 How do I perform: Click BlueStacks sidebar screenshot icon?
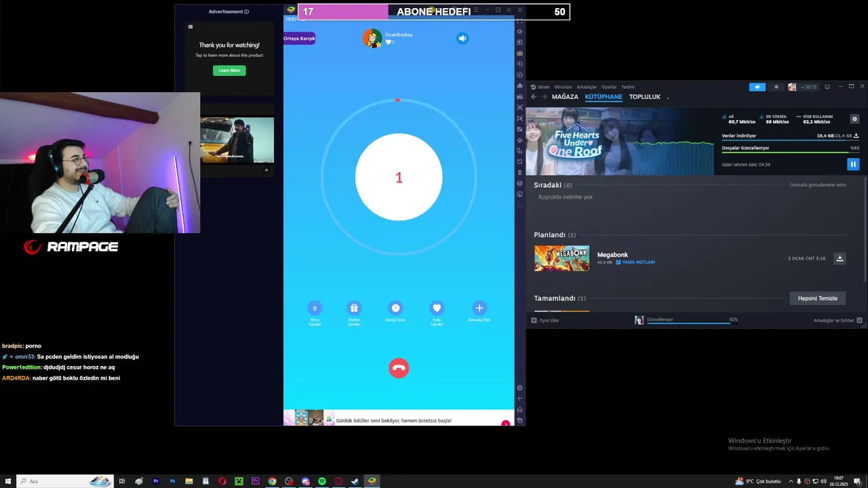519,107
